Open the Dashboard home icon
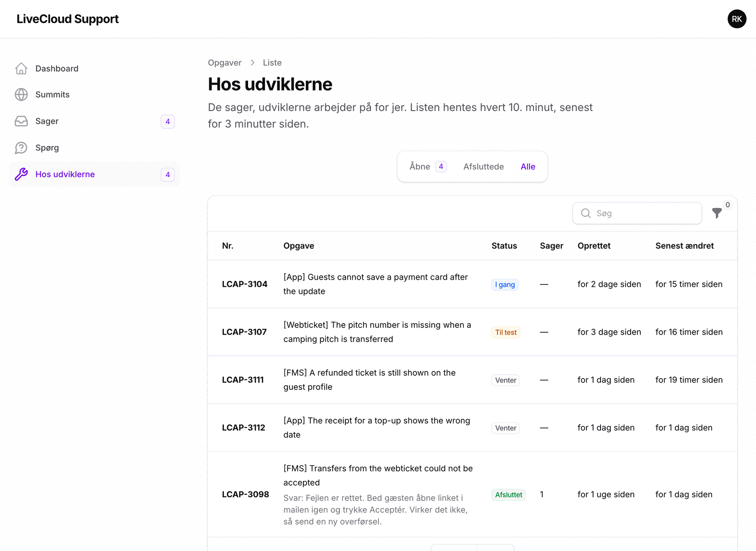This screenshot has height=551, width=756. pos(21,69)
